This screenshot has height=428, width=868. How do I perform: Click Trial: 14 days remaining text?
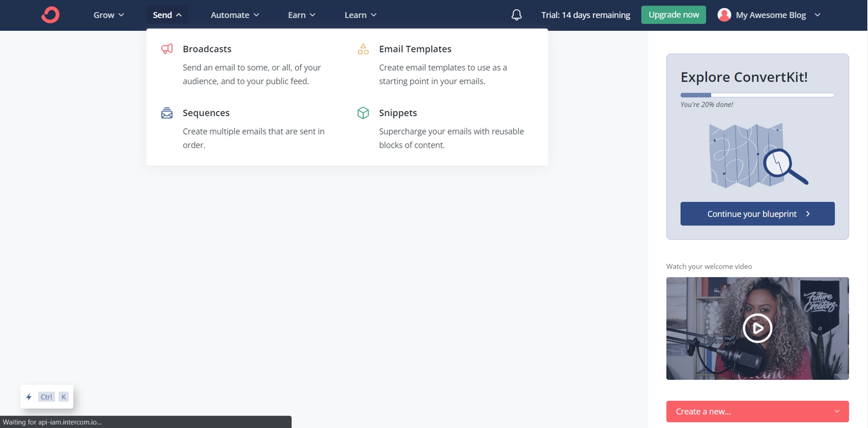coord(585,15)
